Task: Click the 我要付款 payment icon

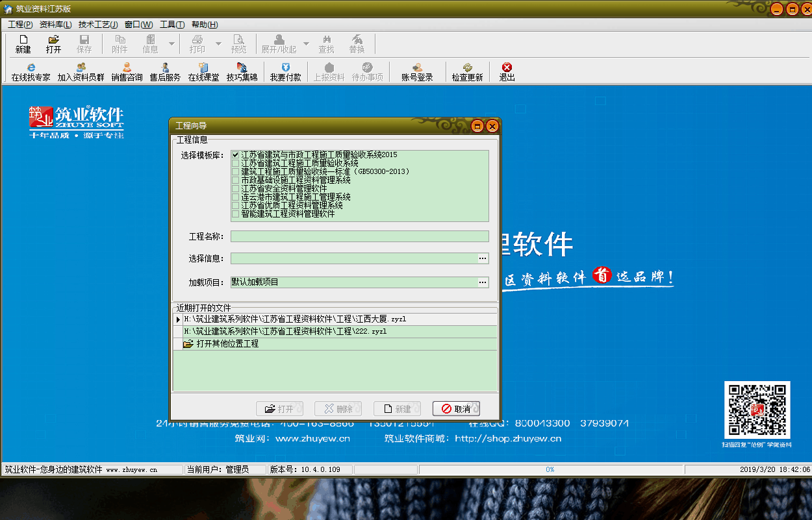Action: (x=285, y=71)
